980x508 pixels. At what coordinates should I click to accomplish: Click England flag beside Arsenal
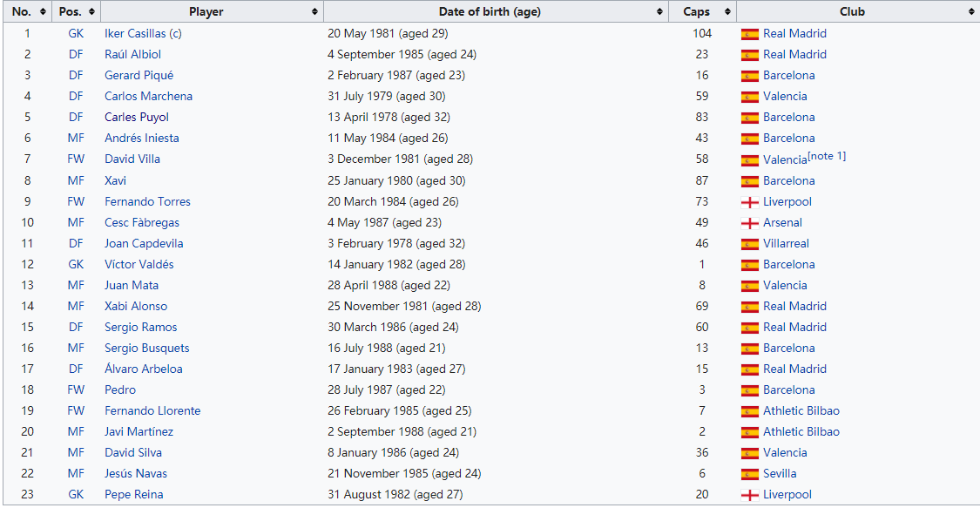[749, 223]
